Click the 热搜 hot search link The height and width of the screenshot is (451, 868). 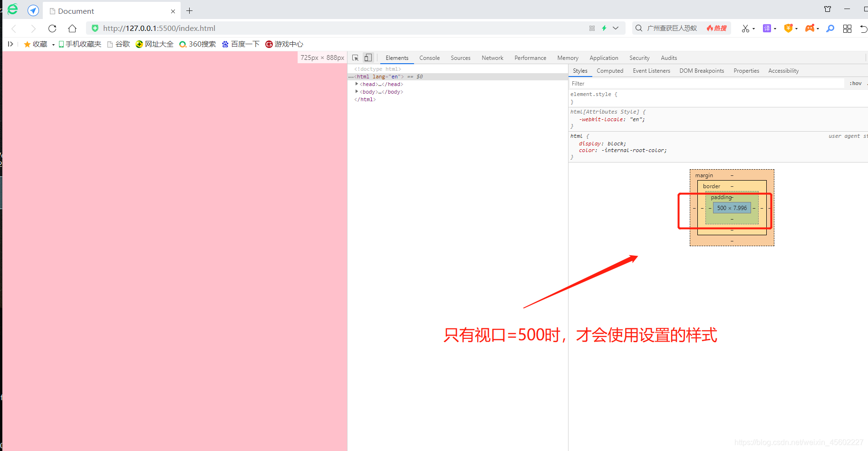[716, 29]
